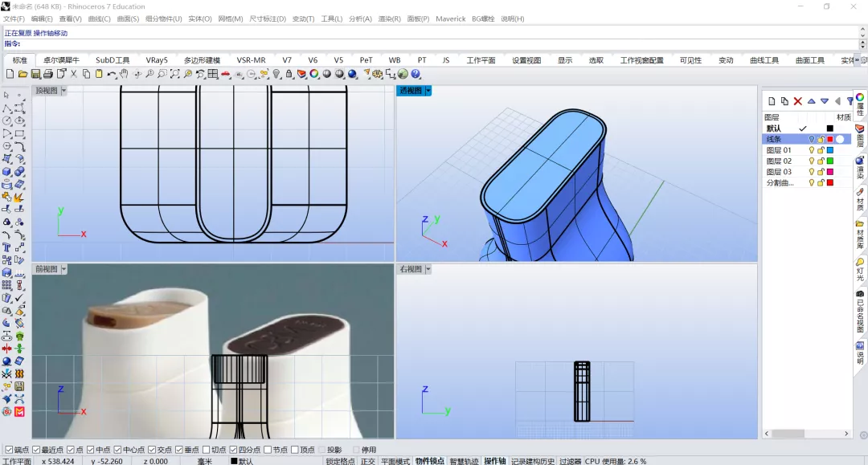Toggle the lock icon of 图层 02

821,161
